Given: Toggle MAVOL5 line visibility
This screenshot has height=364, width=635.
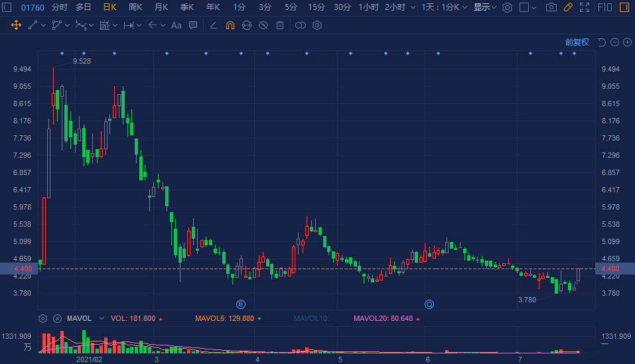Looking at the screenshot, I should [x=228, y=319].
